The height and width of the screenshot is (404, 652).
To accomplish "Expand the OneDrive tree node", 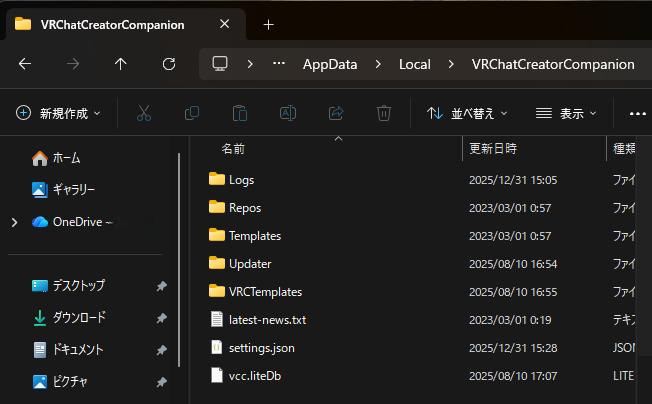I will pos(14,222).
